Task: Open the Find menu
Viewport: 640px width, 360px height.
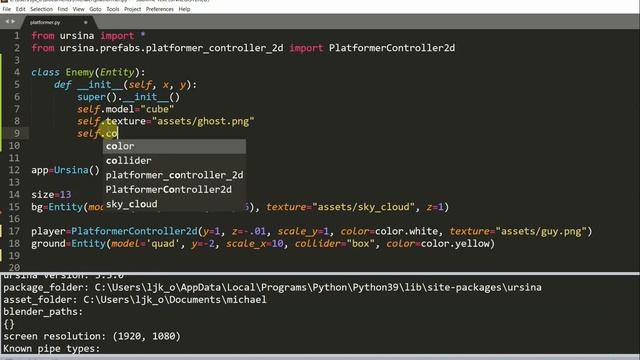Action: 62,9
